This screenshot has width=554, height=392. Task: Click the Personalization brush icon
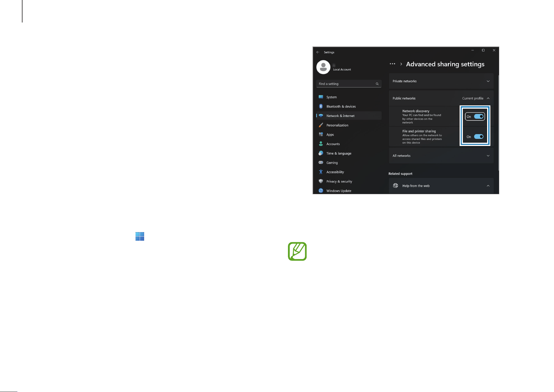(x=321, y=125)
